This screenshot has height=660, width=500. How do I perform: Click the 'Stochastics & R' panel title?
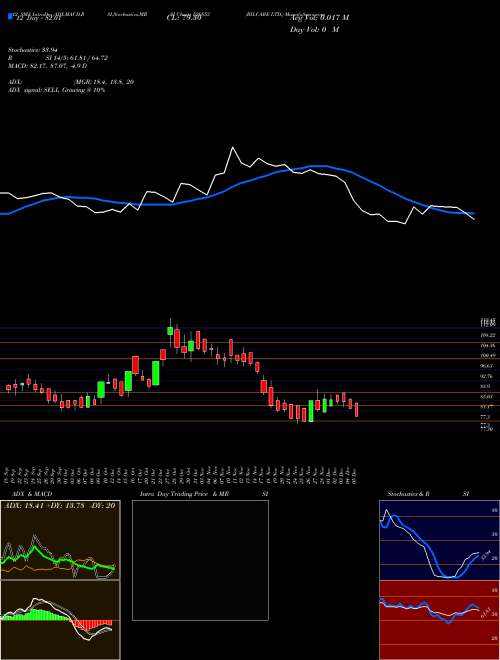pyautogui.click(x=409, y=494)
